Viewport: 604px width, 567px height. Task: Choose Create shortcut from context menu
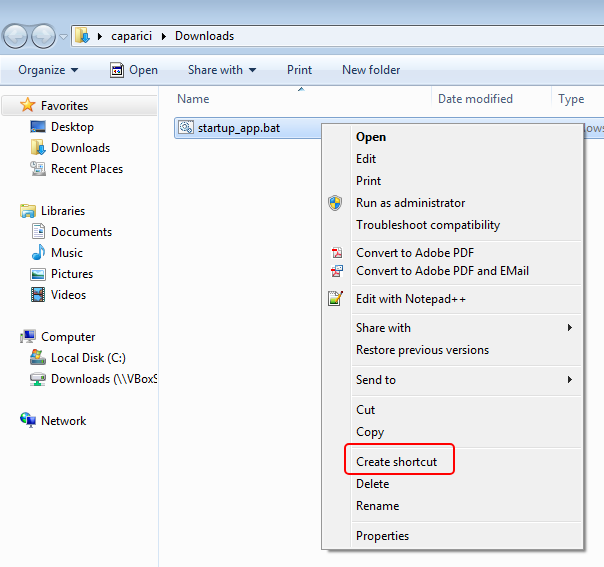point(396,461)
